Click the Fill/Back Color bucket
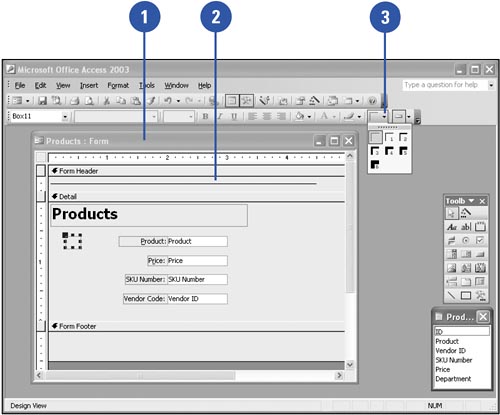The width and height of the screenshot is (500, 415). (300, 116)
